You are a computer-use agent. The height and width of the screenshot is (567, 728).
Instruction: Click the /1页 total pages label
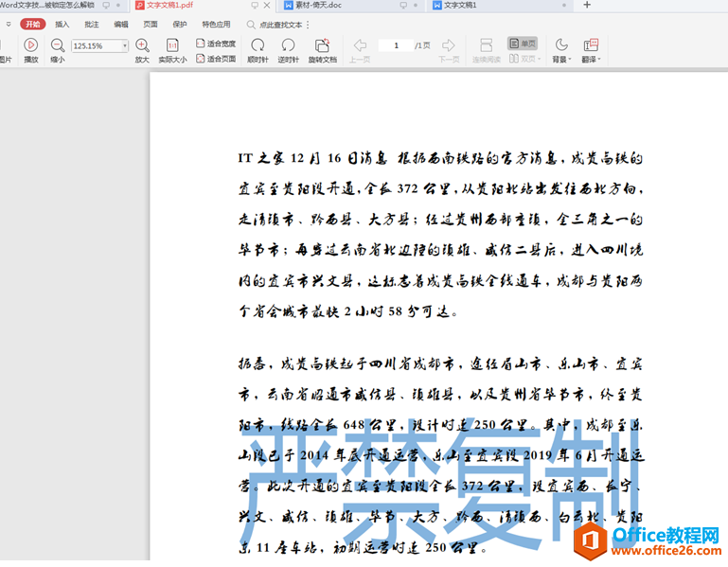[422, 45]
